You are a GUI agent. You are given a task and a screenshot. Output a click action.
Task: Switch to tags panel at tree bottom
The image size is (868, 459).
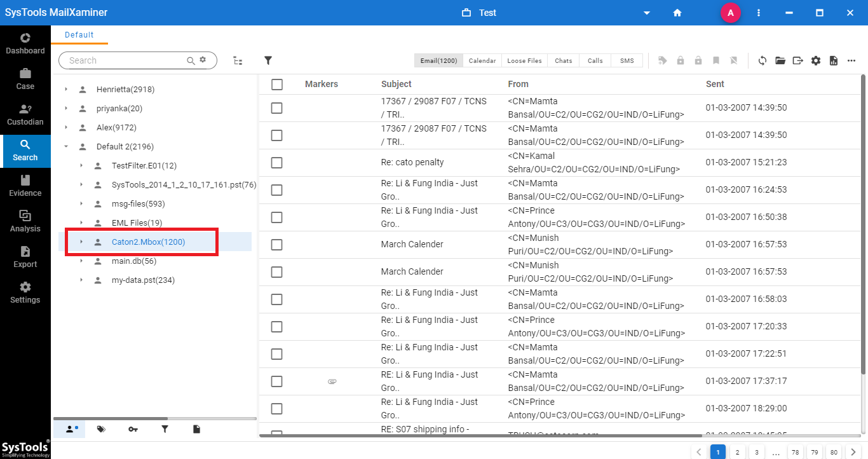point(101,429)
